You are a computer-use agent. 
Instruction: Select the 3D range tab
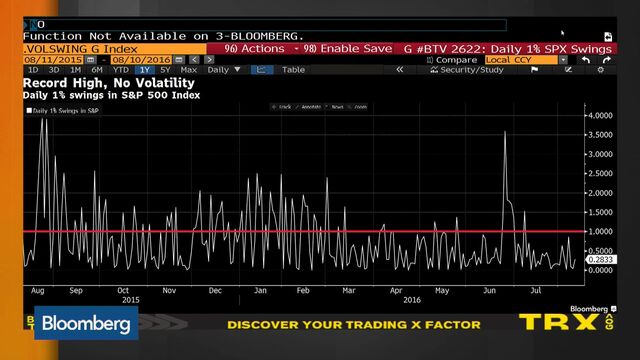[54, 70]
